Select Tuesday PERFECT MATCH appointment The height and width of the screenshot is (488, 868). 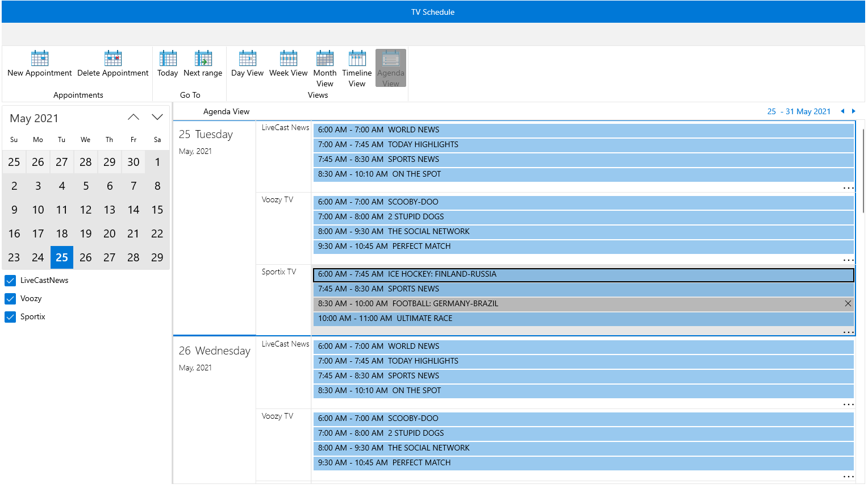[583, 247]
